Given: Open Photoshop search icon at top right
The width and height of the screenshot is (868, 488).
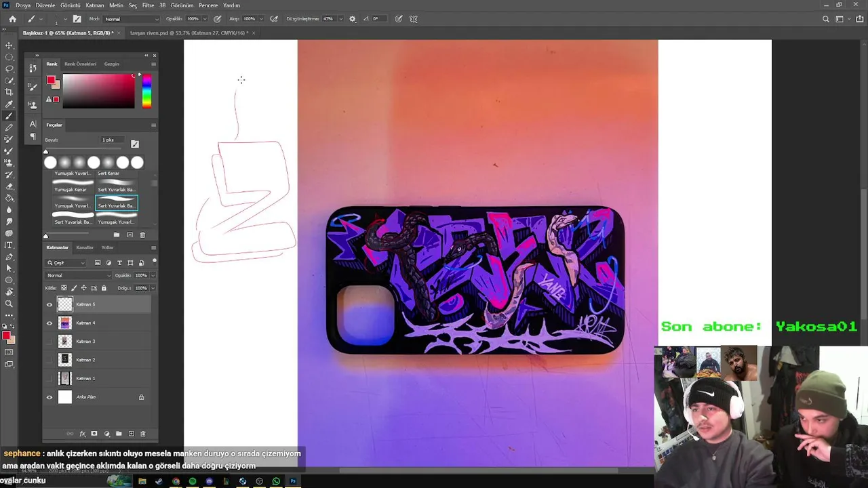Looking at the screenshot, I should coord(825,19).
